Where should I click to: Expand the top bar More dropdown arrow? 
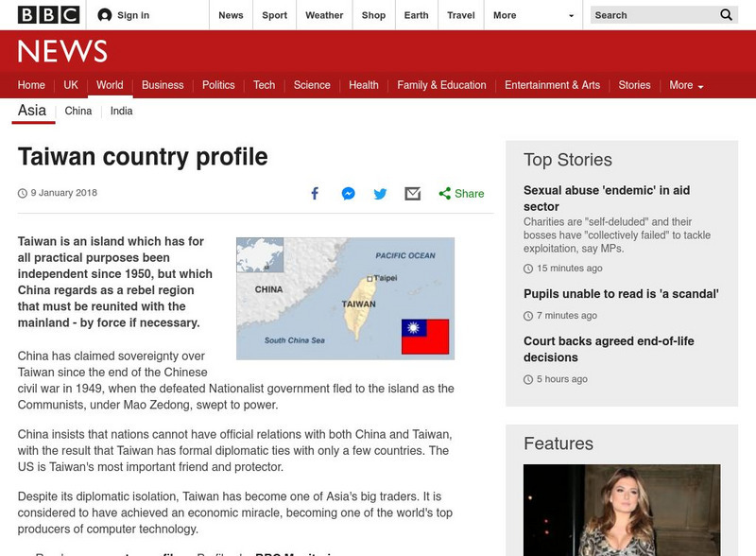tap(572, 15)
